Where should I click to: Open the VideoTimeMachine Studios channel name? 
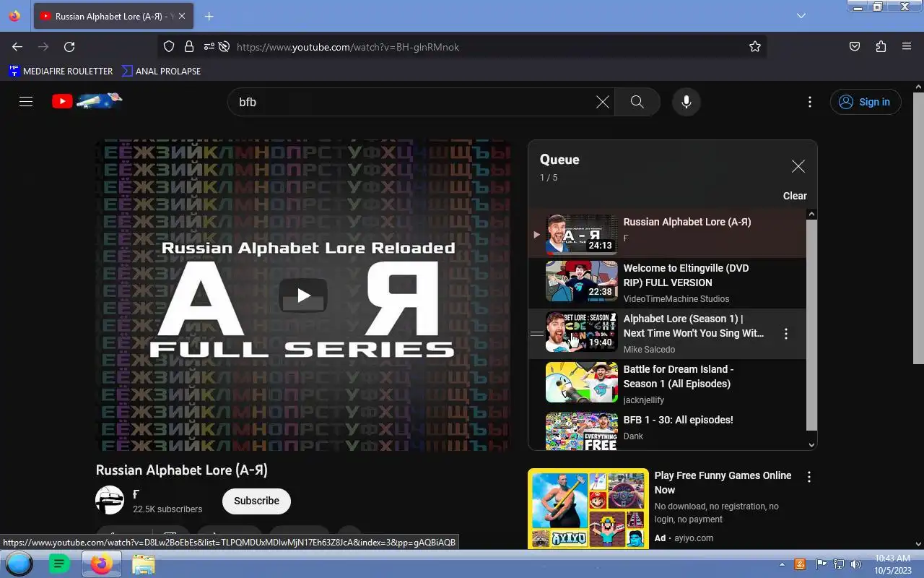[x=676, y=299]
